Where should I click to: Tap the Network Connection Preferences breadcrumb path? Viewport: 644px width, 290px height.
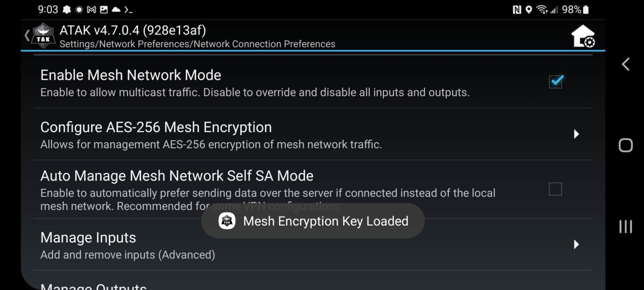(x=197, y=44)
